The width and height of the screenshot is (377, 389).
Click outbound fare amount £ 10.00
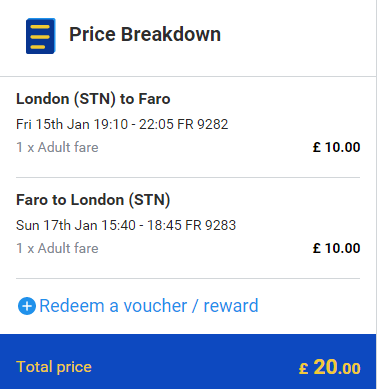point(336,147)
